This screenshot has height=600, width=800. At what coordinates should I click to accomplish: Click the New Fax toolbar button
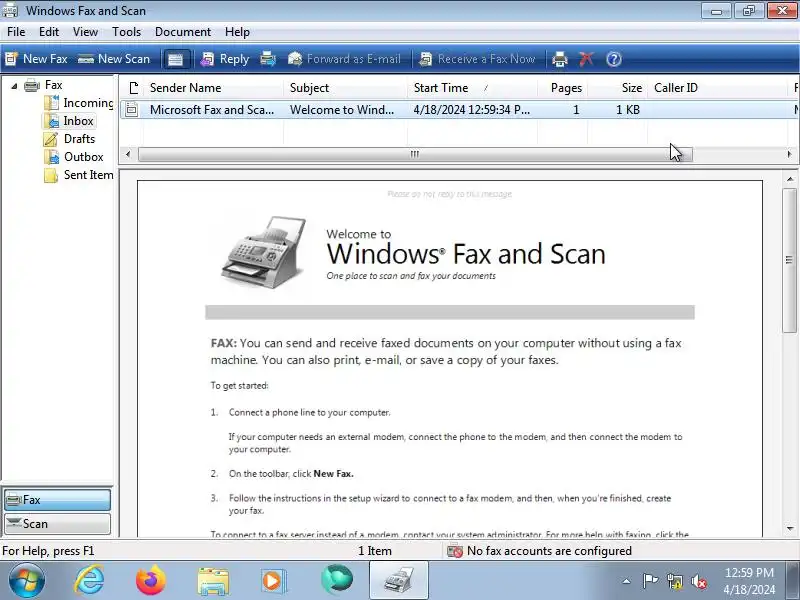tap(36, 59)
